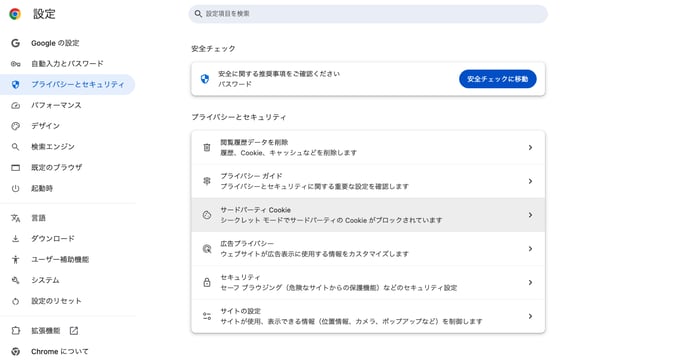
Task: Click the palette icon for デザイン
Action: pos(15,126)
